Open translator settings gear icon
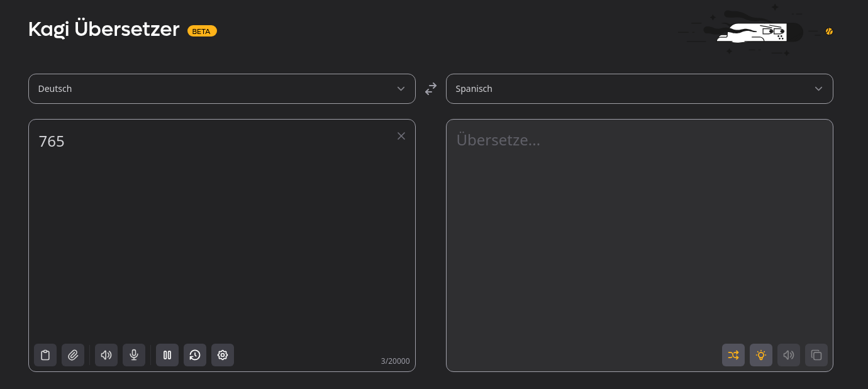Image resolution: width=868 pixels, height=389 pixels. [x=223, y=355]
